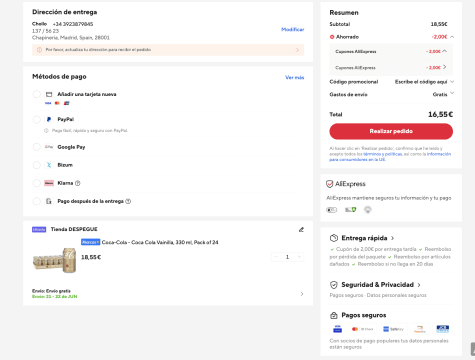Click the 'Escribe el código aquí' field

(x=421, y=82)
